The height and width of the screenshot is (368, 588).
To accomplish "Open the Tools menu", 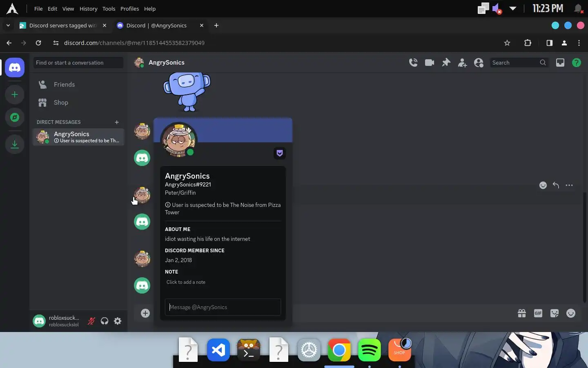I will pos(109,9).
